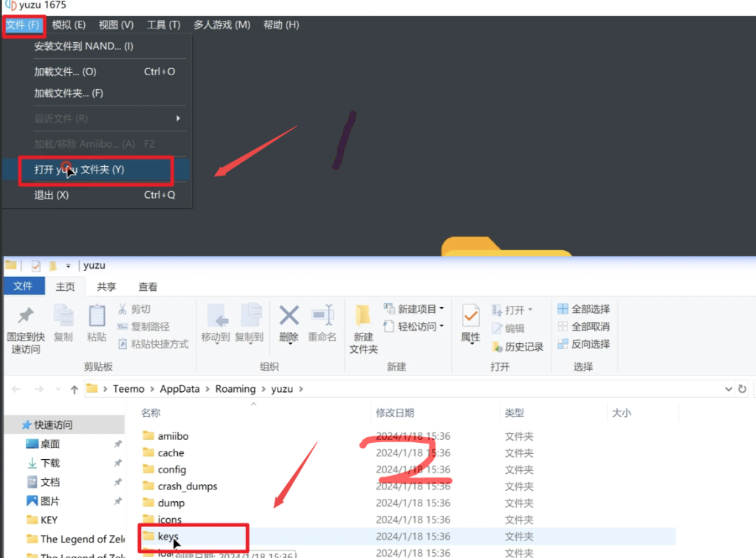Select the dump folder

click(x=171, y=503)
